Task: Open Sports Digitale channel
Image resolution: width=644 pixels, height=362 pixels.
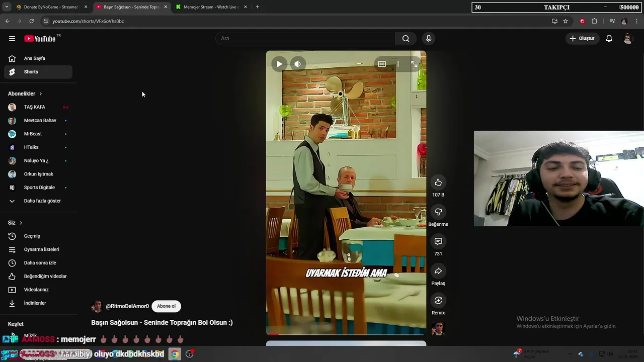Action: coord(38,188)
